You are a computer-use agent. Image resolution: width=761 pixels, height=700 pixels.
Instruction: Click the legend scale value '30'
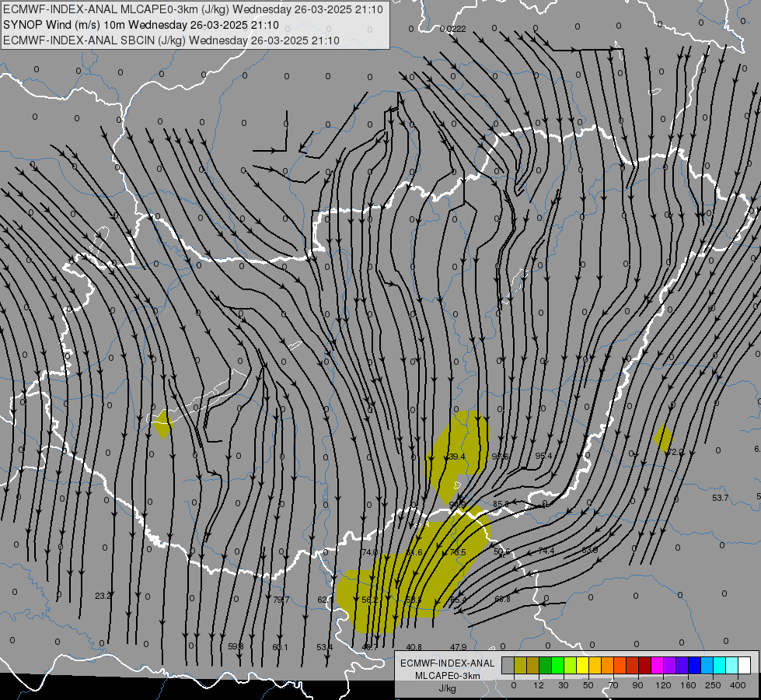564,685
